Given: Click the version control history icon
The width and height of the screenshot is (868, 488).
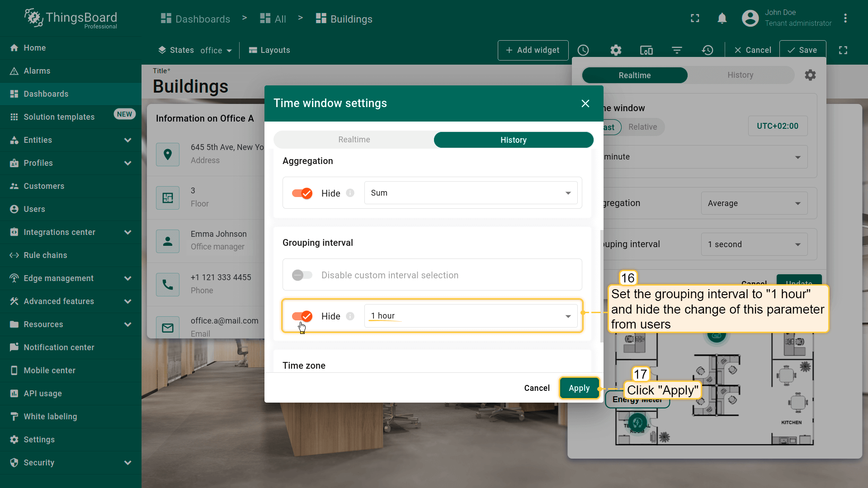Looking at the screenshot, I should (x=708, y=50).
